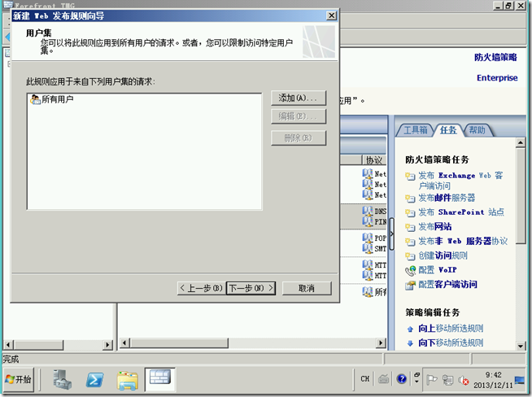Open Server Manager from taskbar
Viewport: 532px width, 397px height.
tap(62, 379)
